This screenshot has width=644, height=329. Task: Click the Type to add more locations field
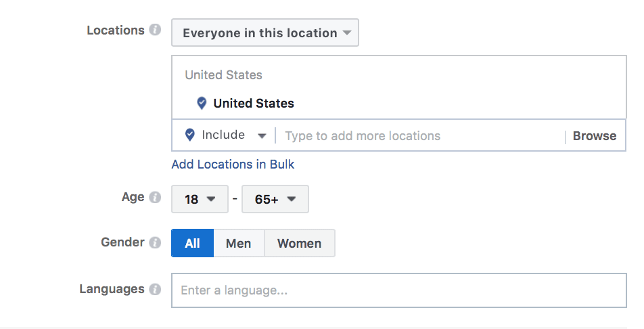[x=419, y=135]
